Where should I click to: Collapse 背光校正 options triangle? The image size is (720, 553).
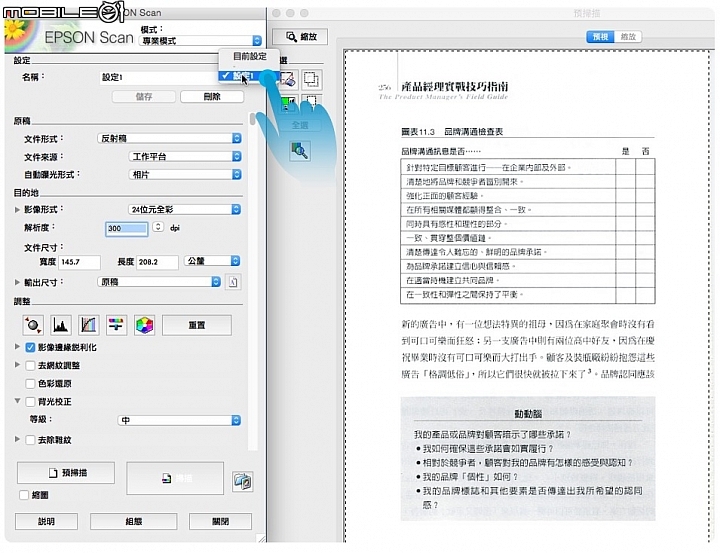click(x=17, y=401)
